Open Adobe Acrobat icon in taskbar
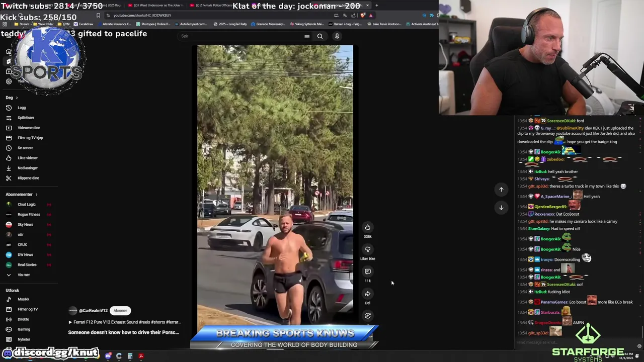The height and width of the screenshot is (362, 644). (141, 356)
